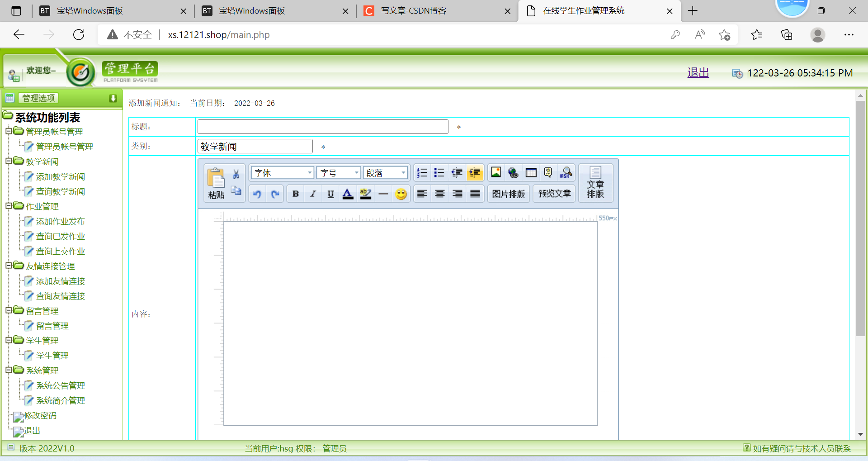Open the text highlight color picker

point(366,194)
